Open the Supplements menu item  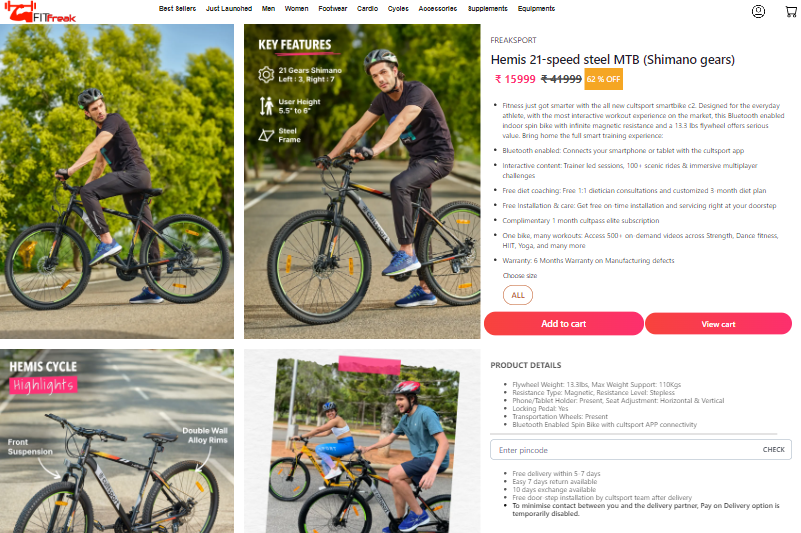(x=487, y=9)
